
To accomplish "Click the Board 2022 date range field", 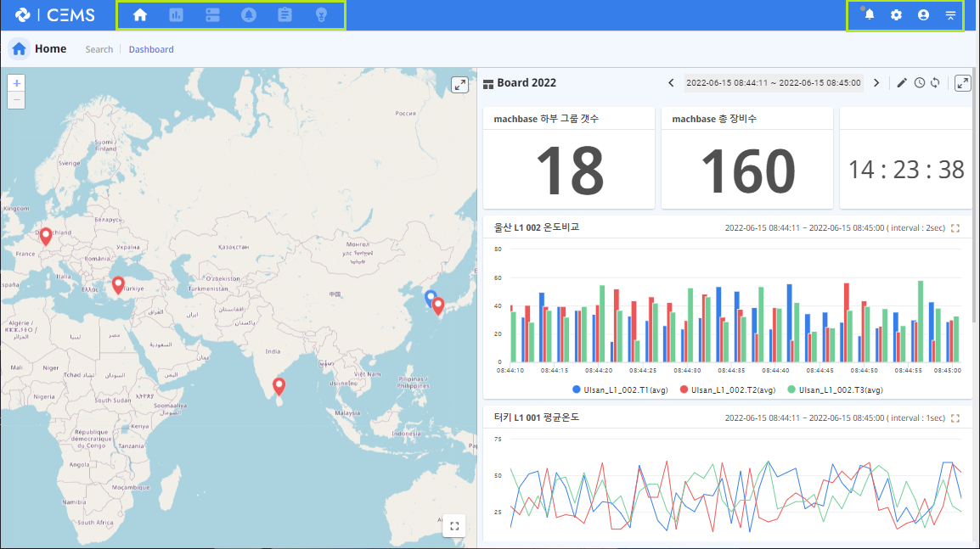I will tap(774, 82).
